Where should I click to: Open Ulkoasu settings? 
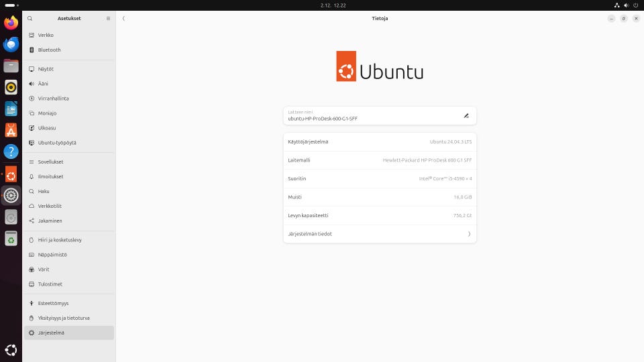[x=69, y=128]
